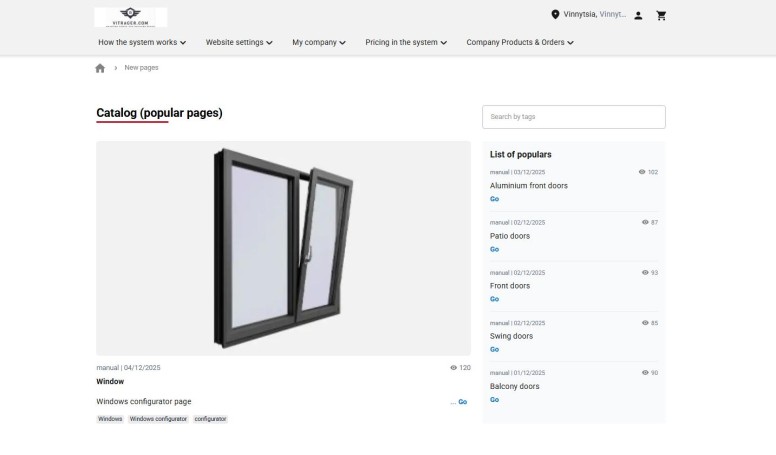Open Company Products & Orders menu
776x455 pixels.
520,43
